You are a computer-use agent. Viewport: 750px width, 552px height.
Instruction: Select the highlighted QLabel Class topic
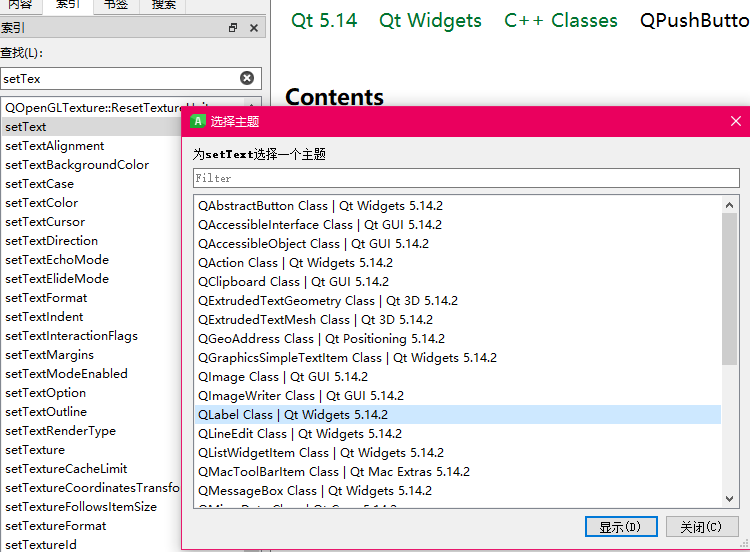pyautogui.click(x=458, y=415)
